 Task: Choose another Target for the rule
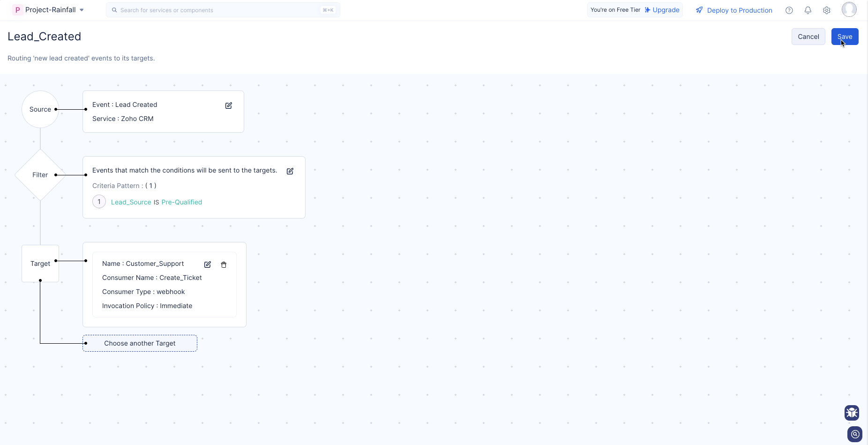[140, 343]
